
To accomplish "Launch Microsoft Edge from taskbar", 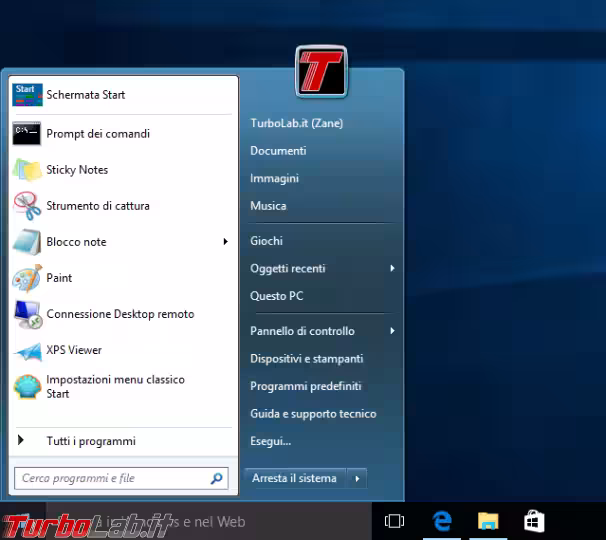I will coord(442,521).
